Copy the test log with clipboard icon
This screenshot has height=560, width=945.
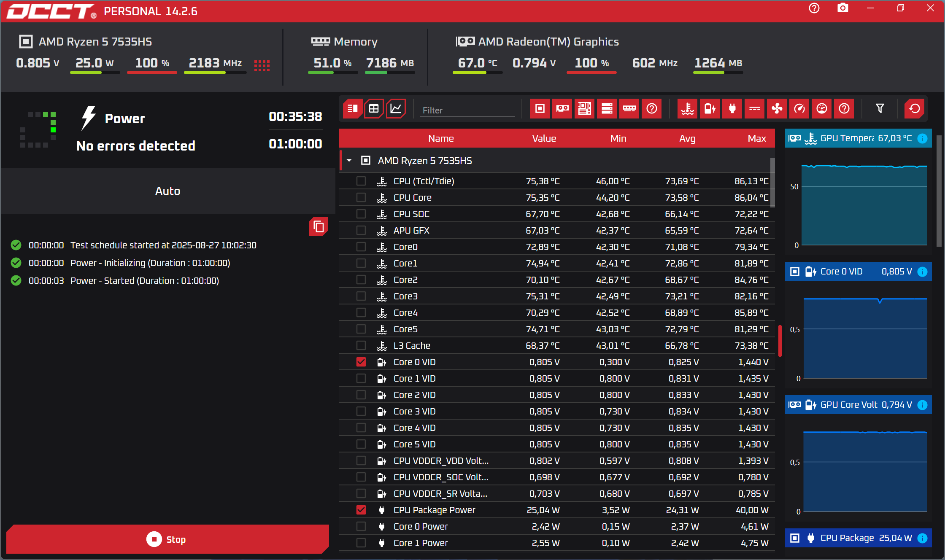pos(319,227)
